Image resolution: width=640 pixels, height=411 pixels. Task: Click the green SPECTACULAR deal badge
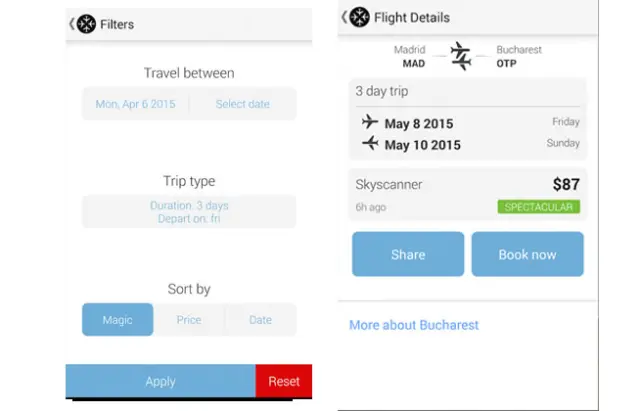[x=538, y=207]
